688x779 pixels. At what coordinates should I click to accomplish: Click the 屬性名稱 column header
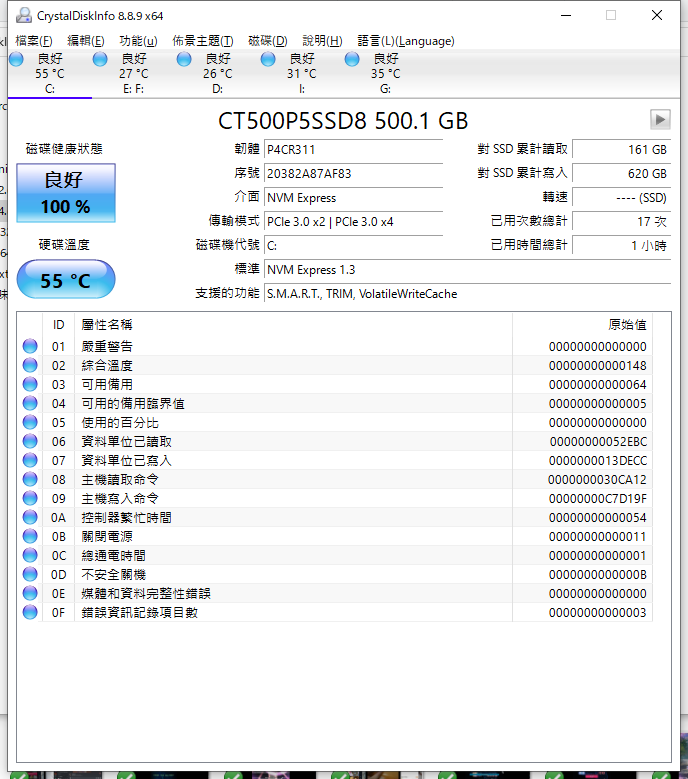[x=293, y=325]
